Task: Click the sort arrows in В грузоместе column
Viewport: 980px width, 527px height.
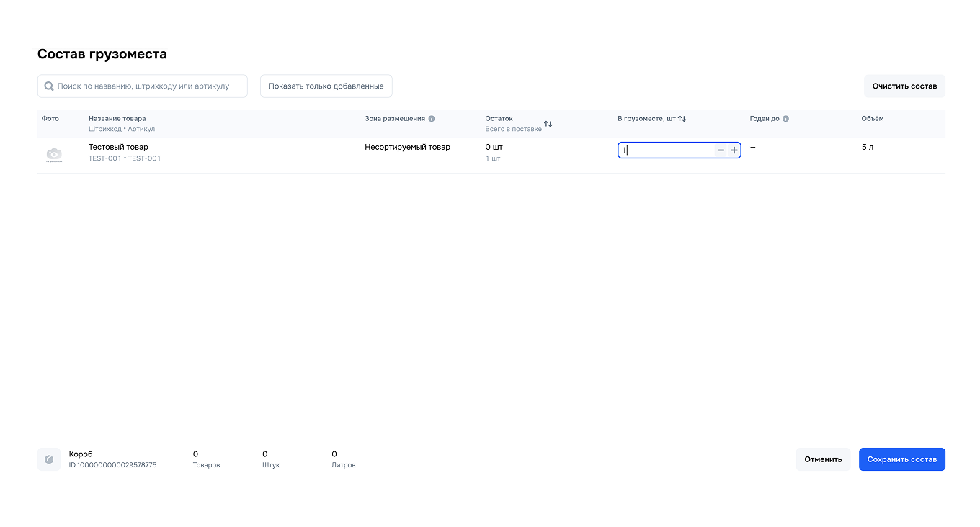Action: (680, 118)
